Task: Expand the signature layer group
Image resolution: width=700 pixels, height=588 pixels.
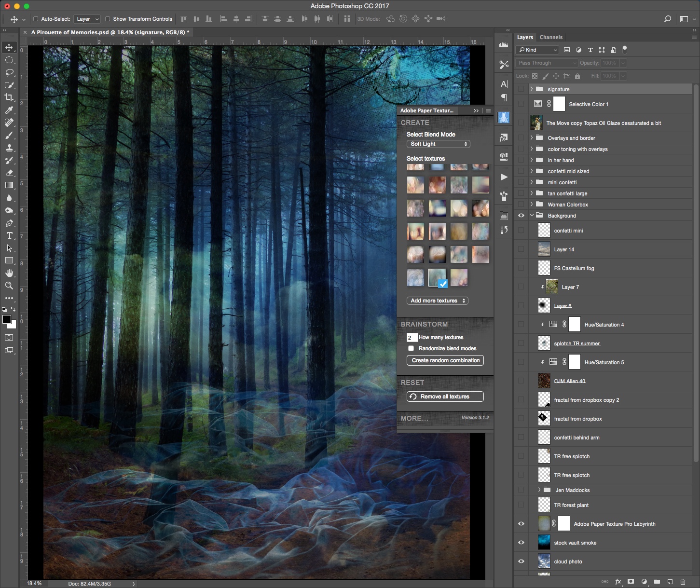Action: coord(532,89)
